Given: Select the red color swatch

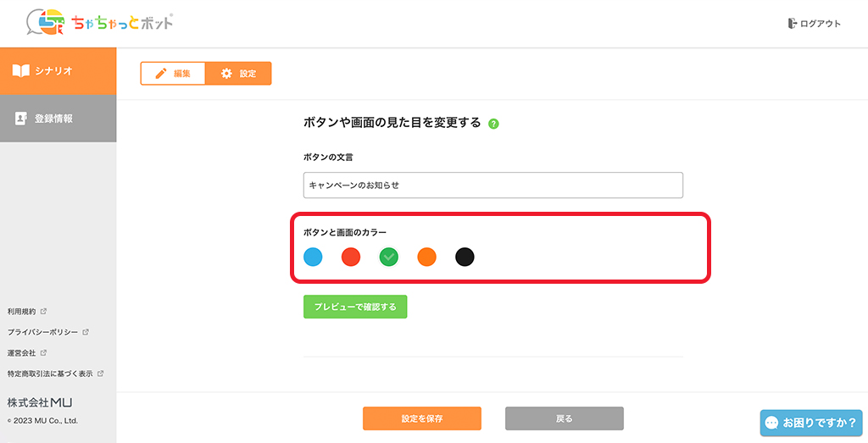Looking at the screenshot, I should [351, 257].
